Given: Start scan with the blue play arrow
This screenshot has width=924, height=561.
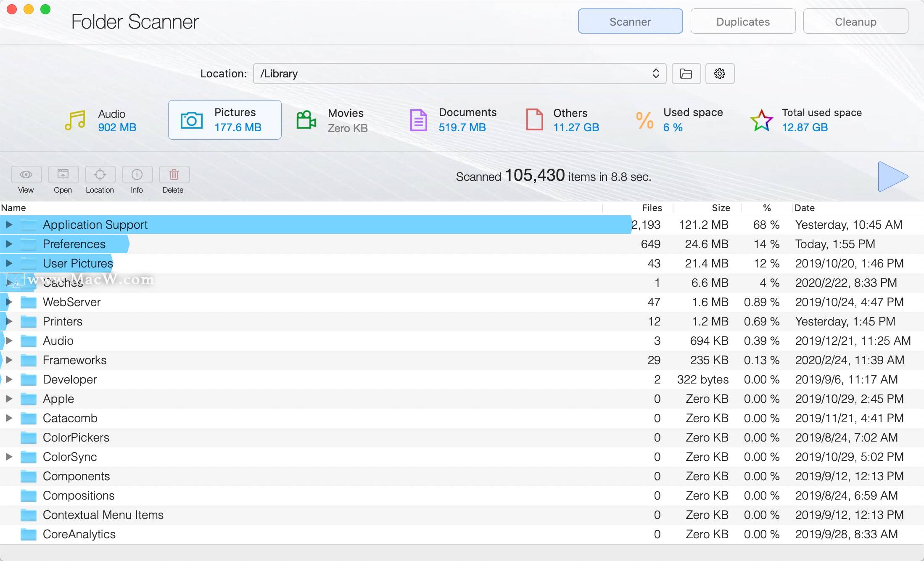Looking at the screenshot, I should [893, 177].
